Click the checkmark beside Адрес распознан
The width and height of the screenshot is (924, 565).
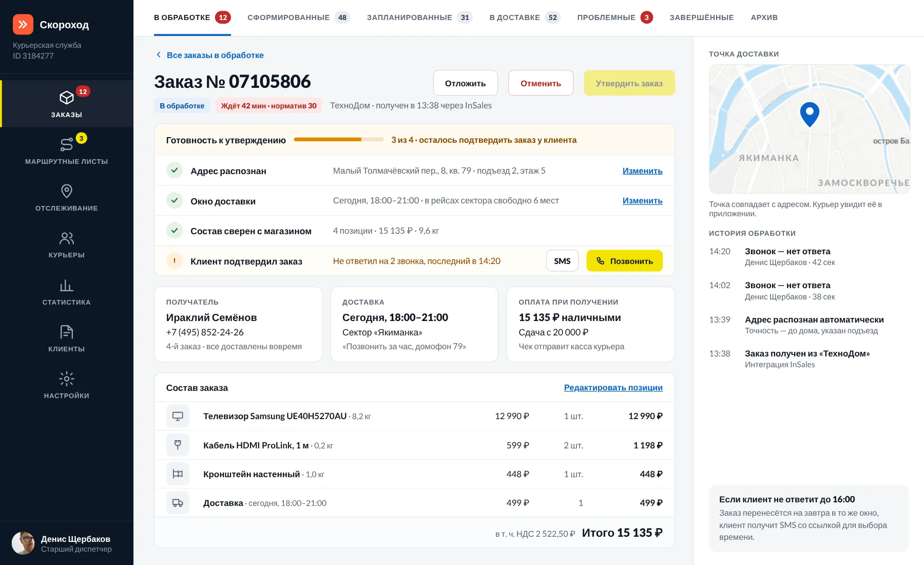tap(175, 171)
